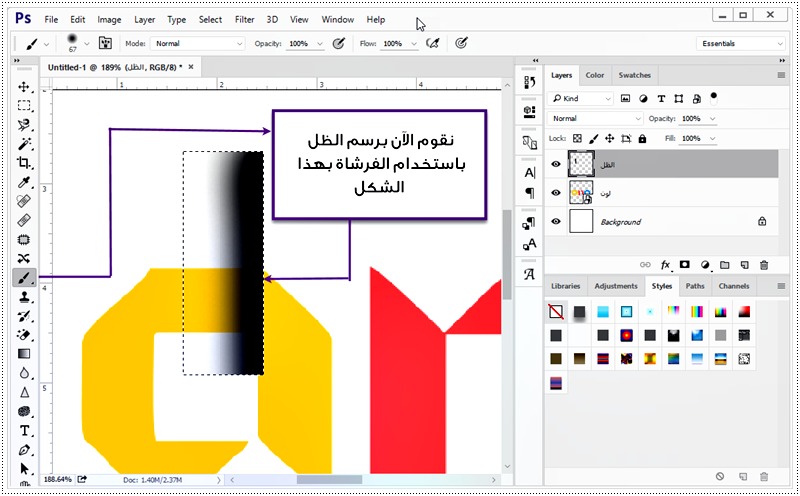This screenshot has width=800, height=496.
Task: Open the layer Fill dropdown arrow
Action: pos(713,138)
